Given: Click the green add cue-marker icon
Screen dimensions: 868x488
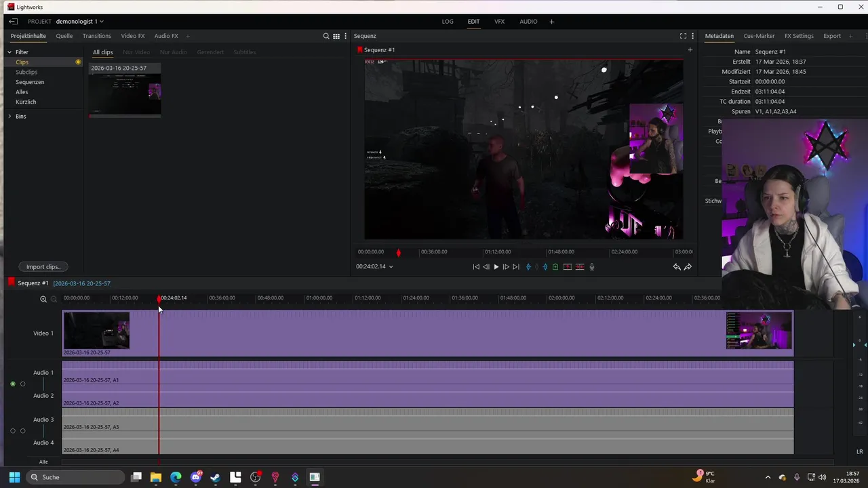Looking at the screenshot, I should click(555, 267).
